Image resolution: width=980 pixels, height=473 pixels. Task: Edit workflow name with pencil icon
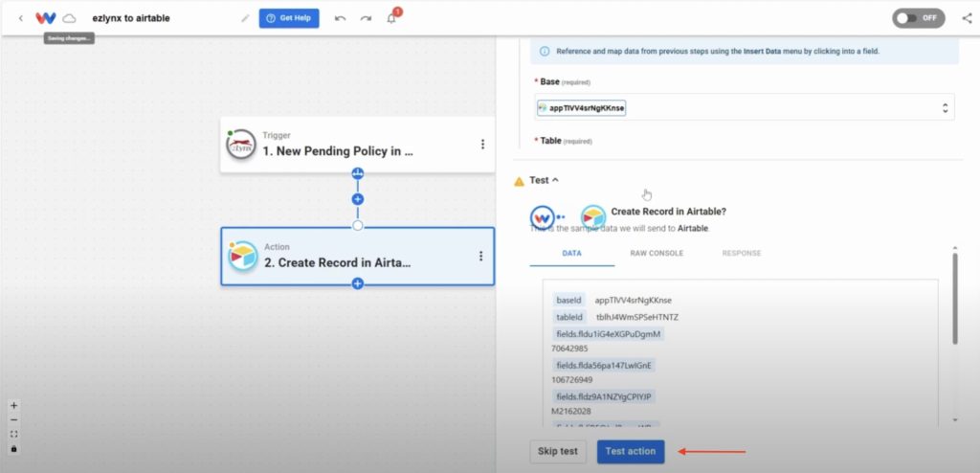click(245, 18)
